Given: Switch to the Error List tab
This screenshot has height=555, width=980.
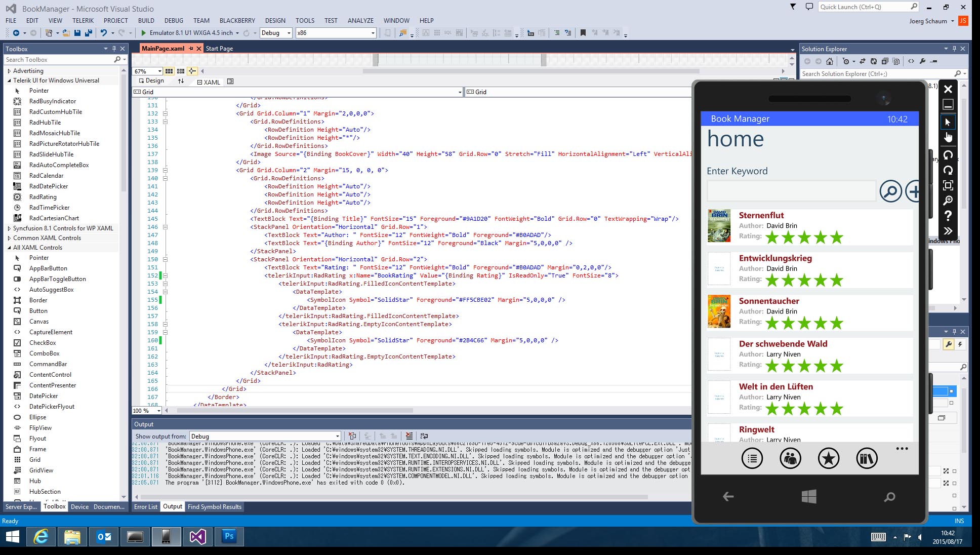Looking at the screenshot, I should point(146,506).
